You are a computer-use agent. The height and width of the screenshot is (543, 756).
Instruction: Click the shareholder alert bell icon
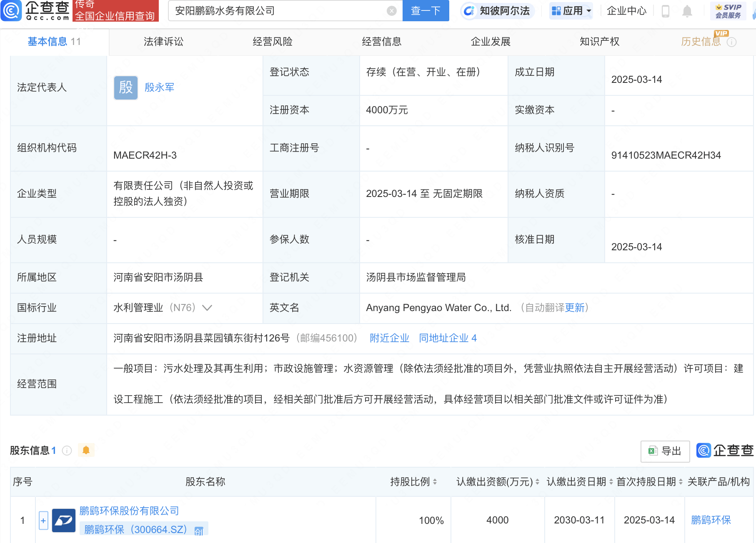pyautogui.click(x=86, y=450)
